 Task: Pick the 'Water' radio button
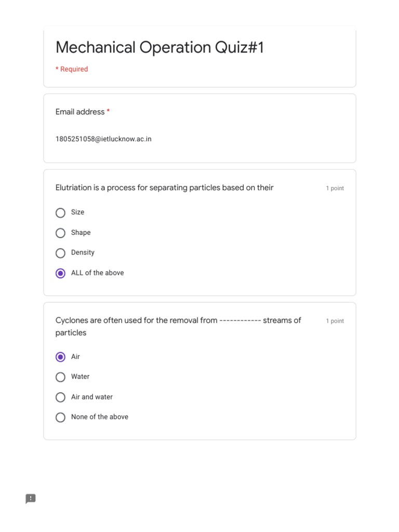point(60,377)
